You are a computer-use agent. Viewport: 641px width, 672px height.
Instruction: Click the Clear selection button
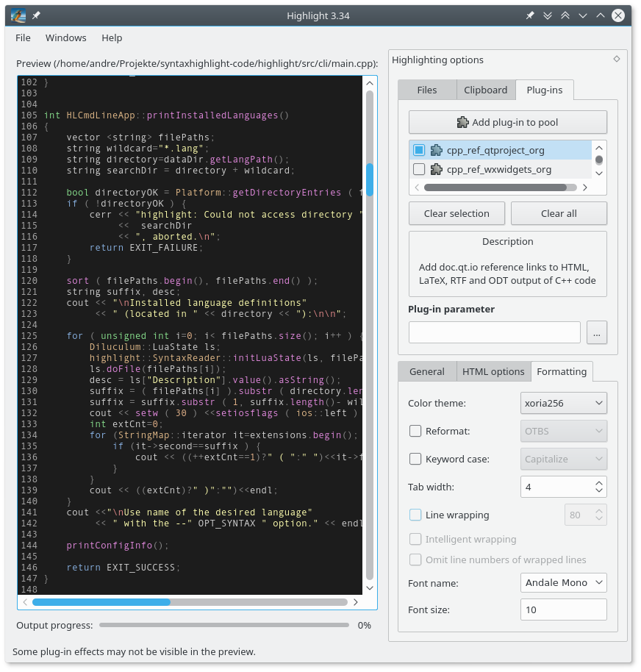[x=456, y=213]
